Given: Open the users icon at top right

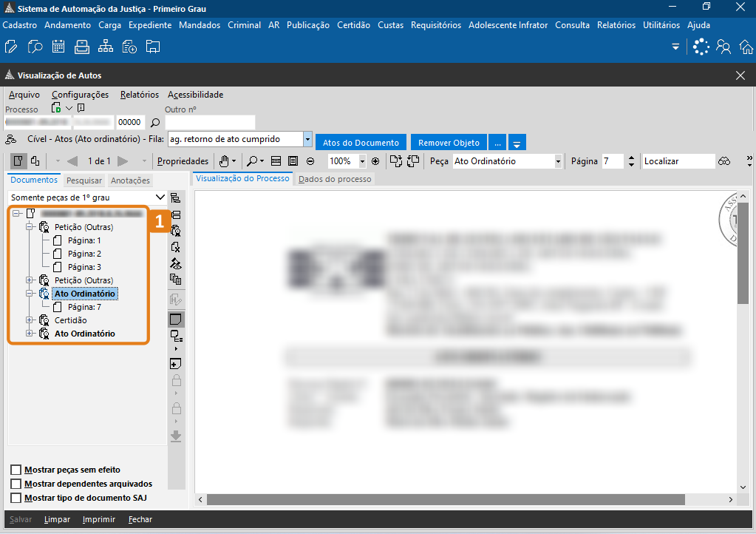Looking at the screenshot, I should click(x=723, y=47).
